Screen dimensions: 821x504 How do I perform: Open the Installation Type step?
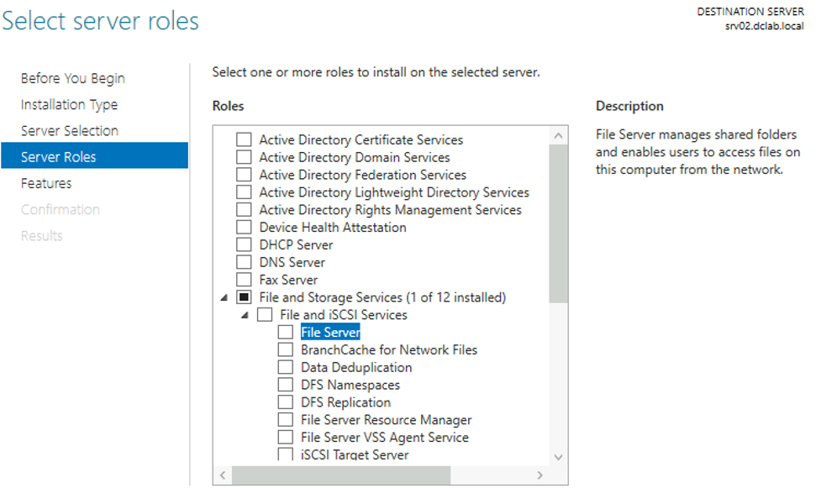coord(69,105)
